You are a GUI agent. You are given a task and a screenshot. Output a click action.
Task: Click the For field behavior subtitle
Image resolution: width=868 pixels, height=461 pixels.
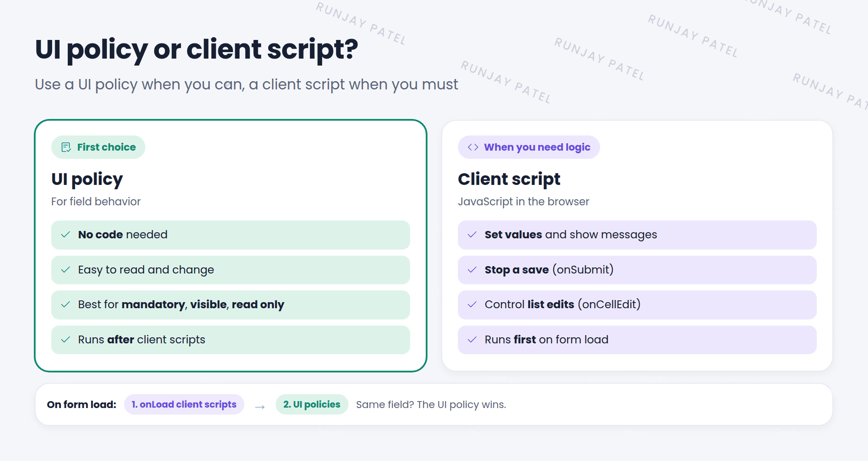pyautogui.click(x=96, y=201)
